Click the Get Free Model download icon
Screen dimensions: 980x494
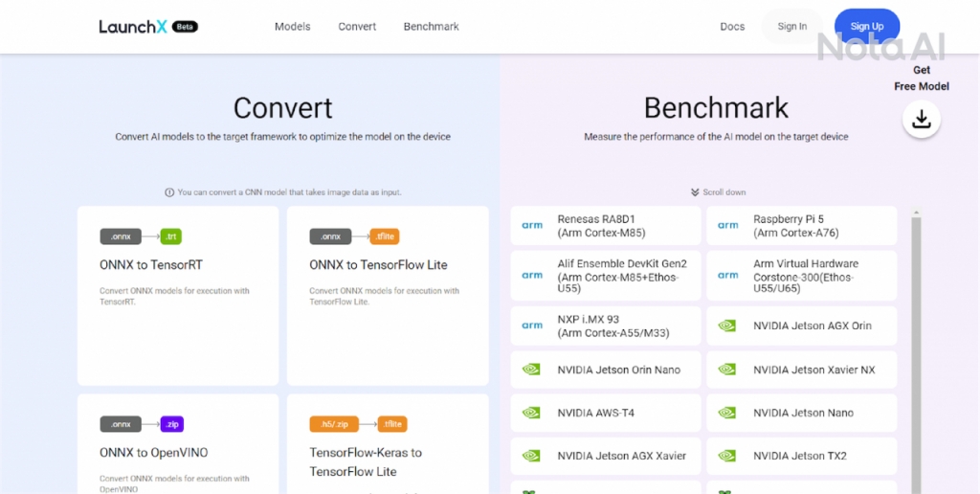(x=922, y=119)
